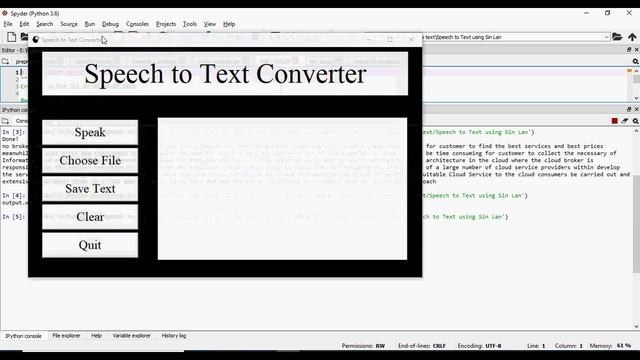
Task: Click the 'In [3]:' console prompt
Action: [13, 132]
